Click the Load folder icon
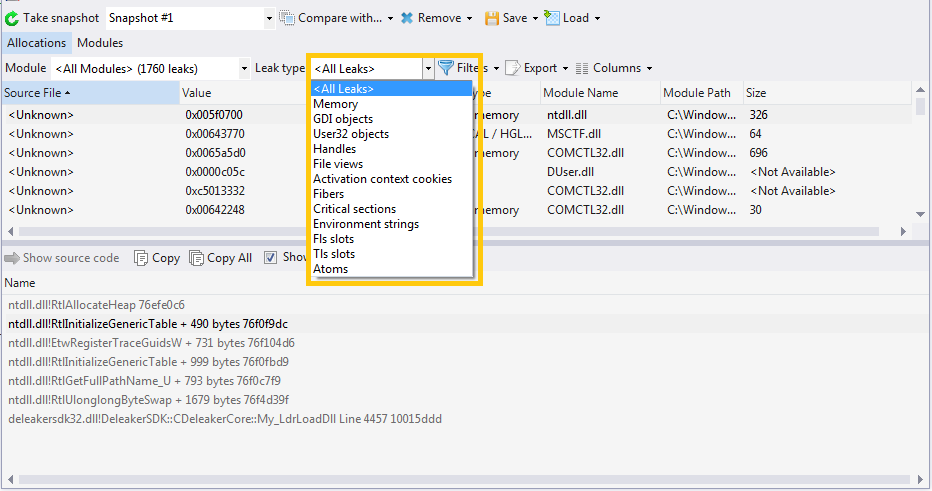The image size is (932, 491). pos(553,18)
